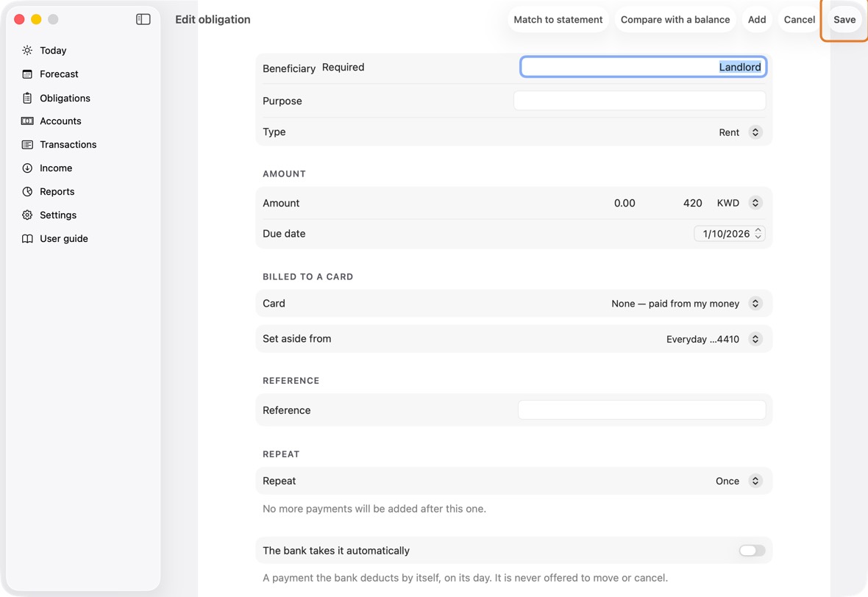Click the 0.00 amount value
This screenshot has height=597, width=868.
[625, 203]
